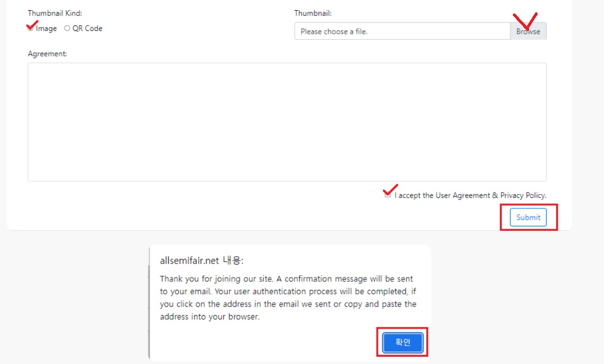The image size is (604, 364).
Task: Click the 'Thumbnail:' field label
Action: (x=313, y=13)
